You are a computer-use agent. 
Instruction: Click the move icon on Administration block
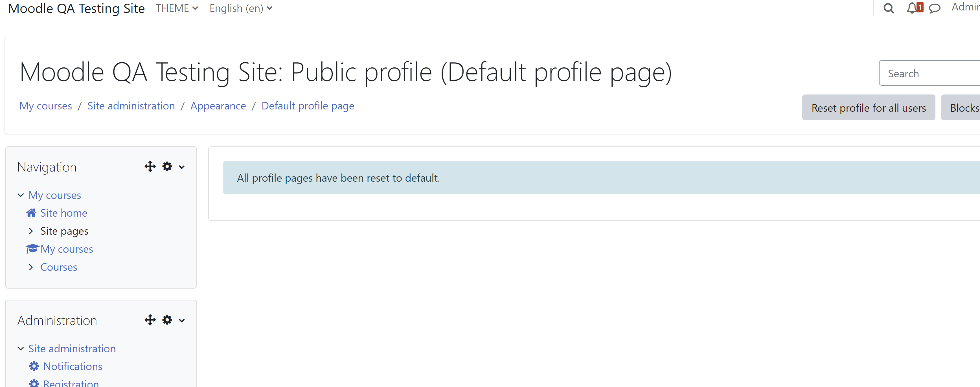[x=150, y=320]
